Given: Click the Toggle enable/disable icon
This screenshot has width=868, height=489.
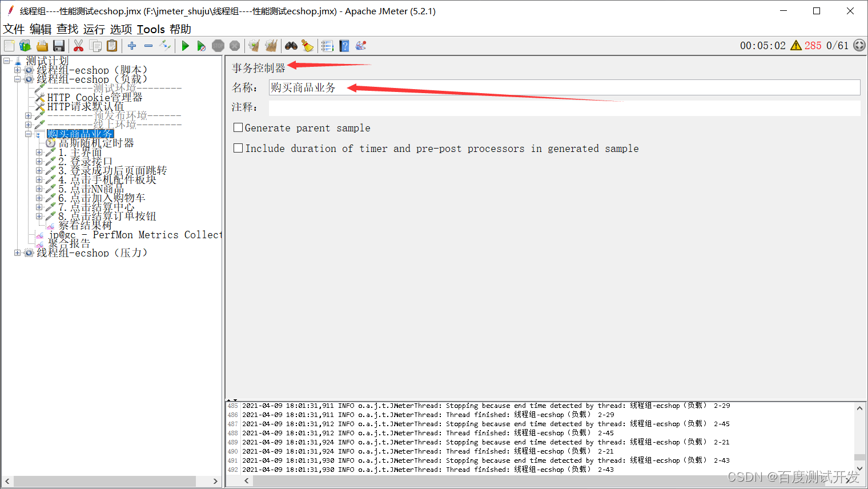Looking at the screenshot, I should tap(165, 46).
